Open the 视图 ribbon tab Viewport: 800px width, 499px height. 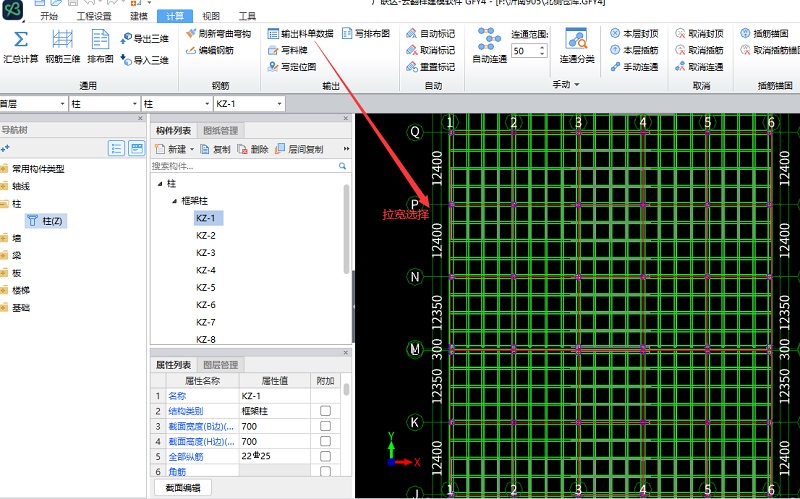(211, 16)
